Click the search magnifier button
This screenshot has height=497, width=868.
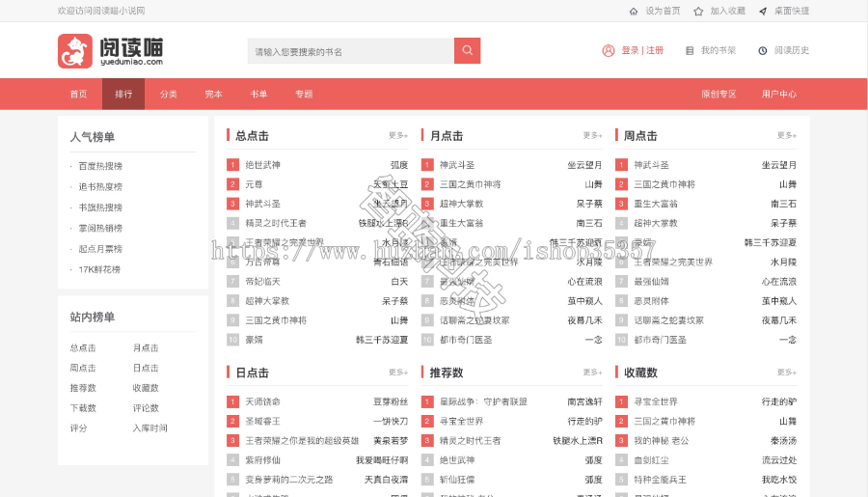point(467,51)
